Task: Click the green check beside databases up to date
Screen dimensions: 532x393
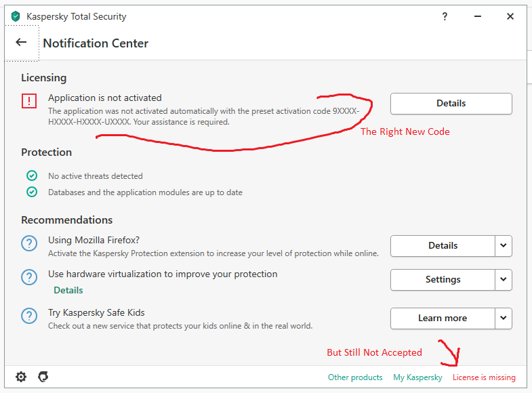Action: (x=32, y=192)
